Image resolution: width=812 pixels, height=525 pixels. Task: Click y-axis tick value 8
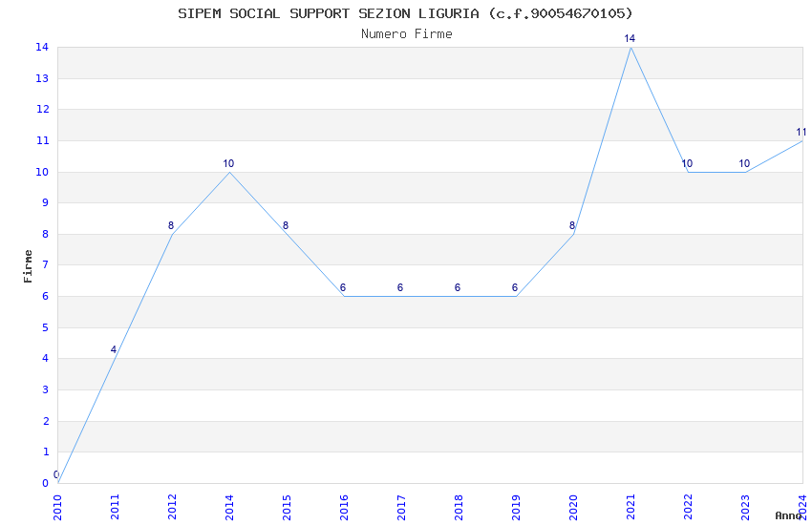[x=46, y=234]
